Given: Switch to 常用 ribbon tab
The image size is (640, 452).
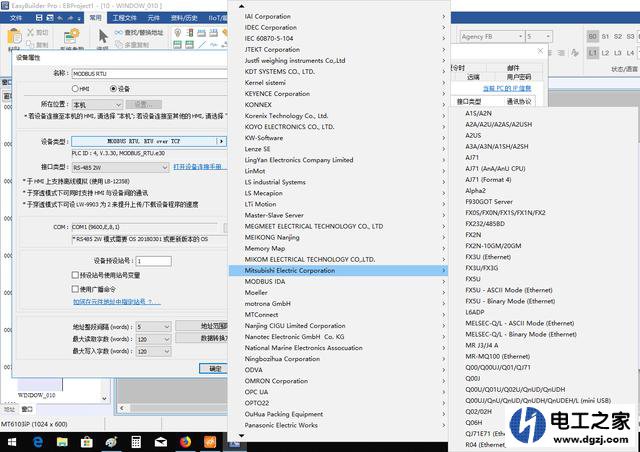Looking at the screenshot, I should pyautogui.click(x=96, y=18).
